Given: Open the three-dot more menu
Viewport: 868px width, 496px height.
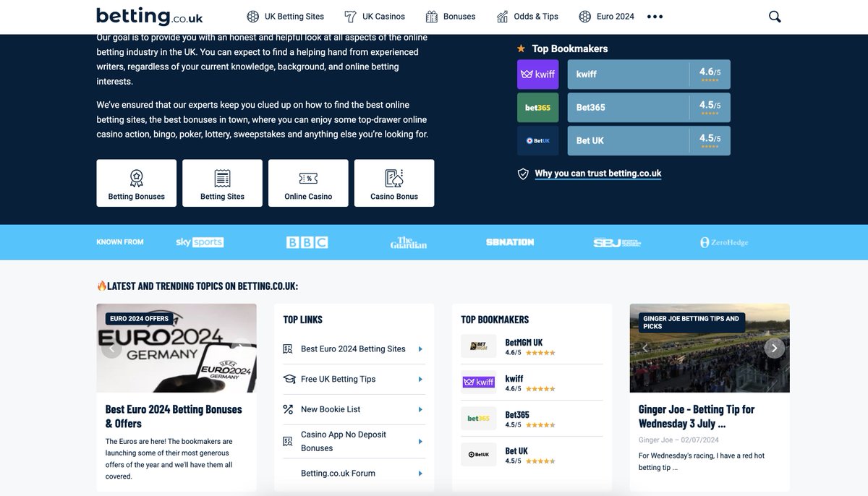Looking at the screenshot, I should pyautogui.click(x=655, y=17).
